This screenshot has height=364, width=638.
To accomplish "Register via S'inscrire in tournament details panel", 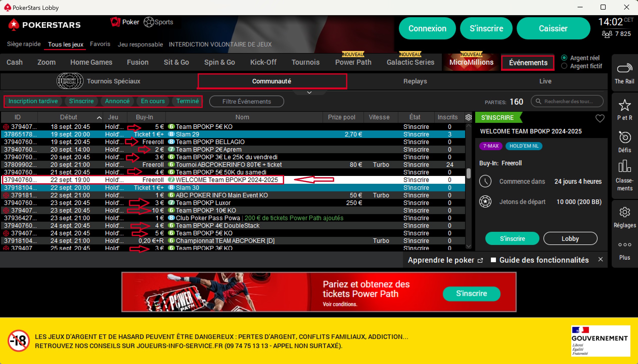I will tap(512, 238).
